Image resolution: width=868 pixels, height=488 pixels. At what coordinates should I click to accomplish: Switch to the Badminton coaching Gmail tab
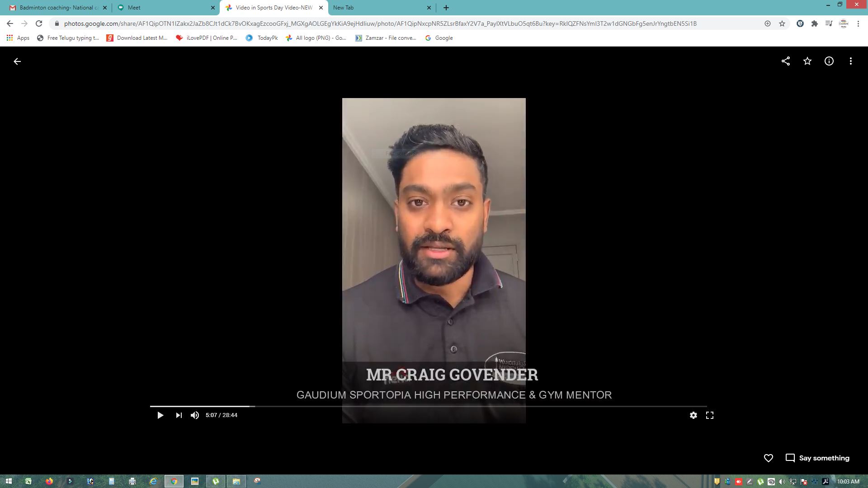tap(59, 8)
